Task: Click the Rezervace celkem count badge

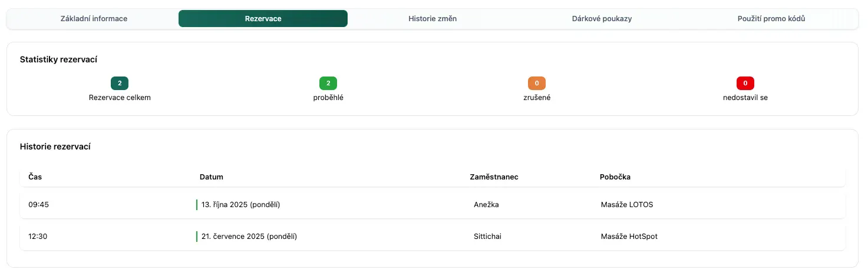Action: pos(120,84)
